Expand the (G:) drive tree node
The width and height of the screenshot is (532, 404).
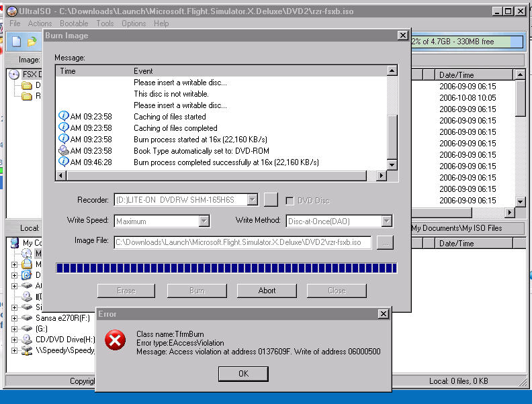click(14, 329)
